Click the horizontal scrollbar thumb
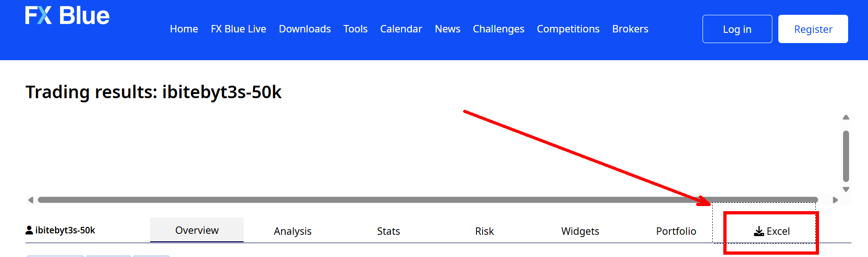The height and width of the screenshot is (257, 868). pyautogui.click(x=428, y=200)
